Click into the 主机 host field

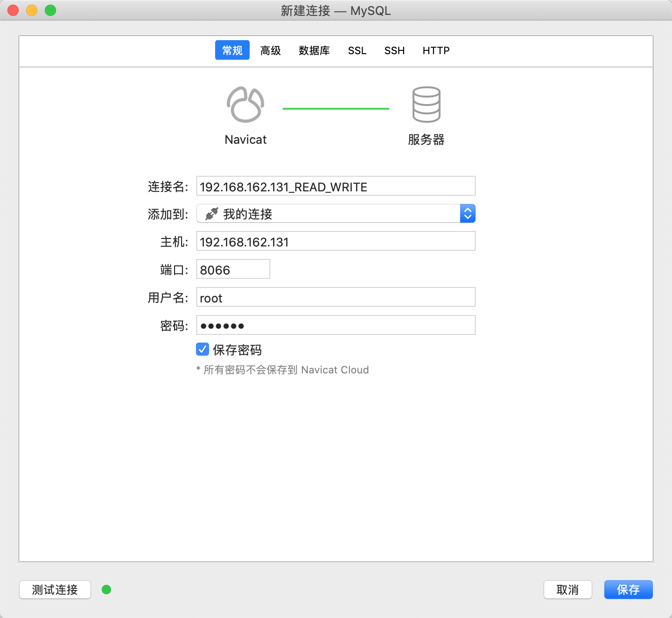click(x=336, y=241)
